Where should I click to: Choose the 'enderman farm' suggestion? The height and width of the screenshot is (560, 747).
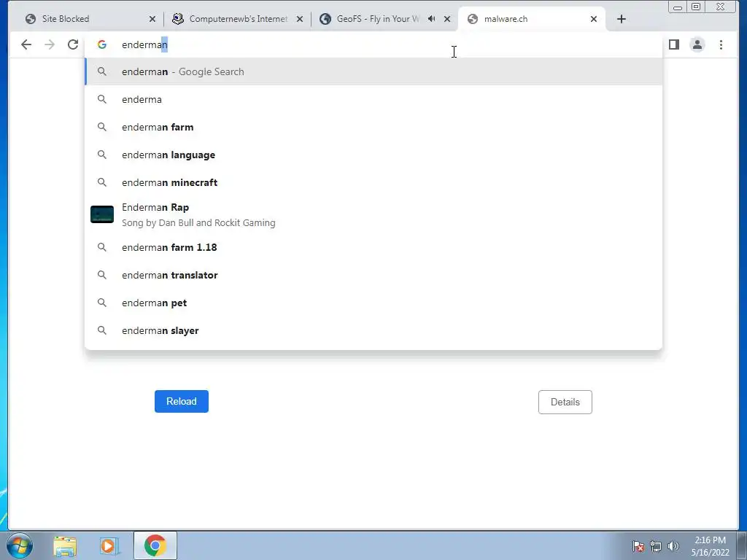coord(373,127)
